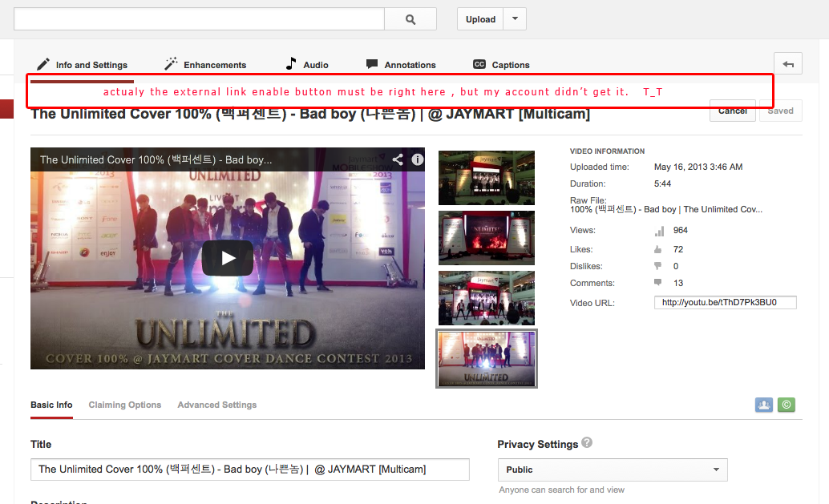
Task: Select the third video thumbnail
Action: (487, 298)
